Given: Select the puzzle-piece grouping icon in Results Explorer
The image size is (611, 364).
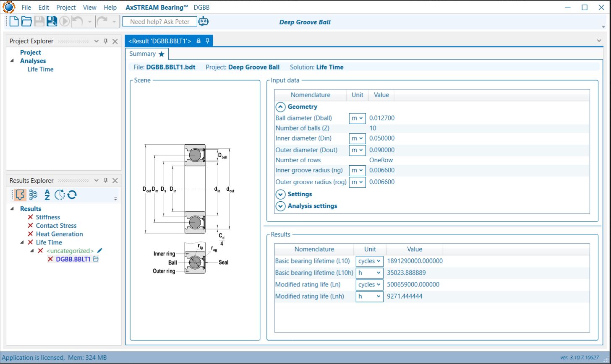Looking at the screenshot, I should pos(20,195).
